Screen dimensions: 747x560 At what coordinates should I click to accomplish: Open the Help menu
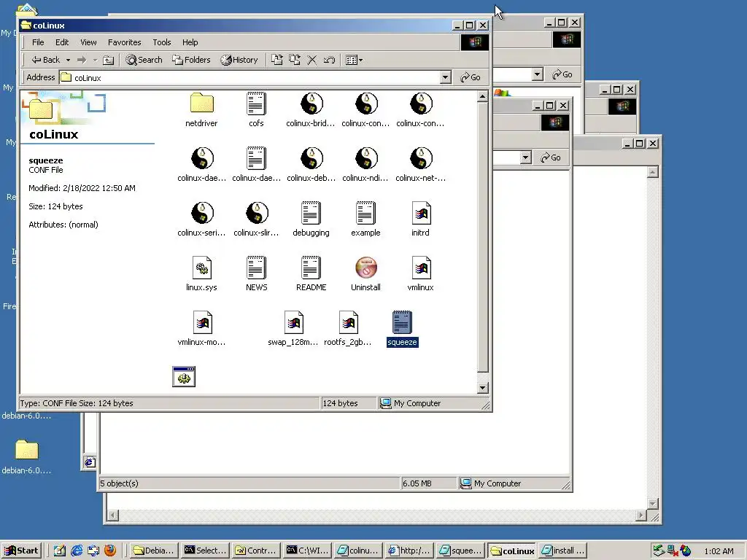(190, 42)
